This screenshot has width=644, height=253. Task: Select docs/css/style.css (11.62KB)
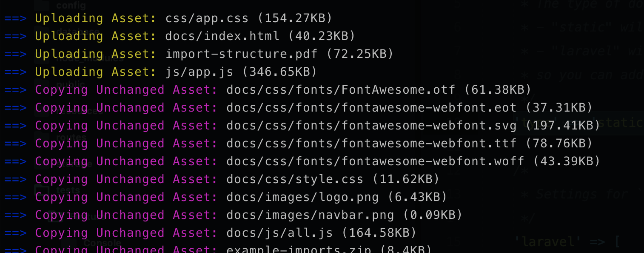333,179
